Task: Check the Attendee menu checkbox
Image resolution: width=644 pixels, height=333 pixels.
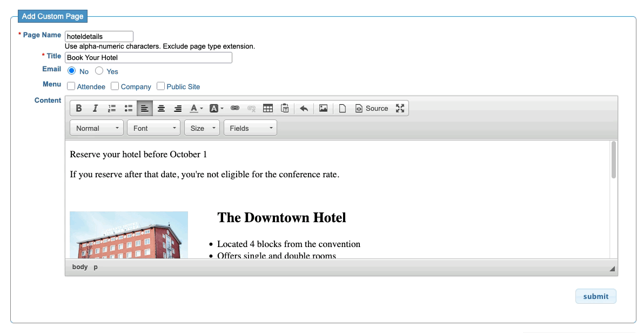Action: (71, 86)
